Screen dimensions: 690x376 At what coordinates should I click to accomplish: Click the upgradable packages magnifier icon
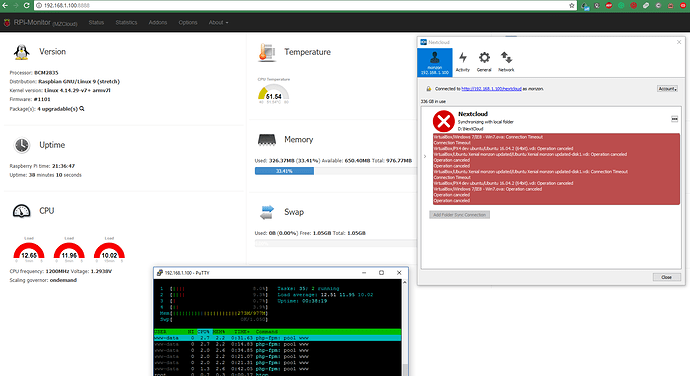tap(82, 109)
